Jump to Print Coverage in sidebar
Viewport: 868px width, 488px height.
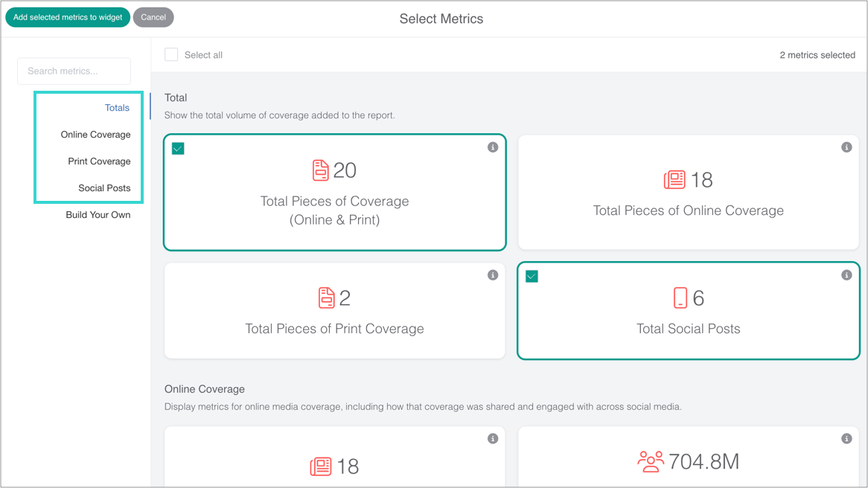(99, 161)
